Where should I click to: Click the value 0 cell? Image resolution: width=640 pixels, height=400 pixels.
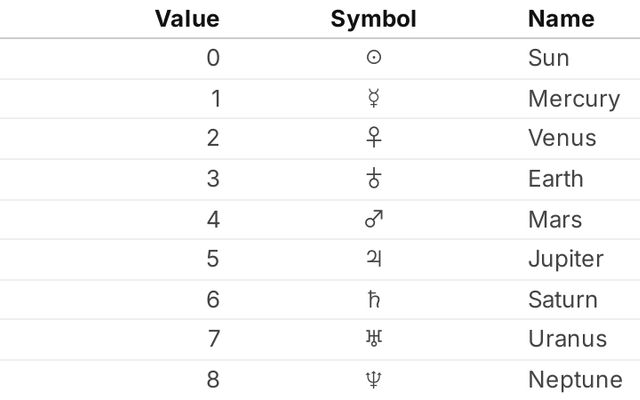pos(213,58)
